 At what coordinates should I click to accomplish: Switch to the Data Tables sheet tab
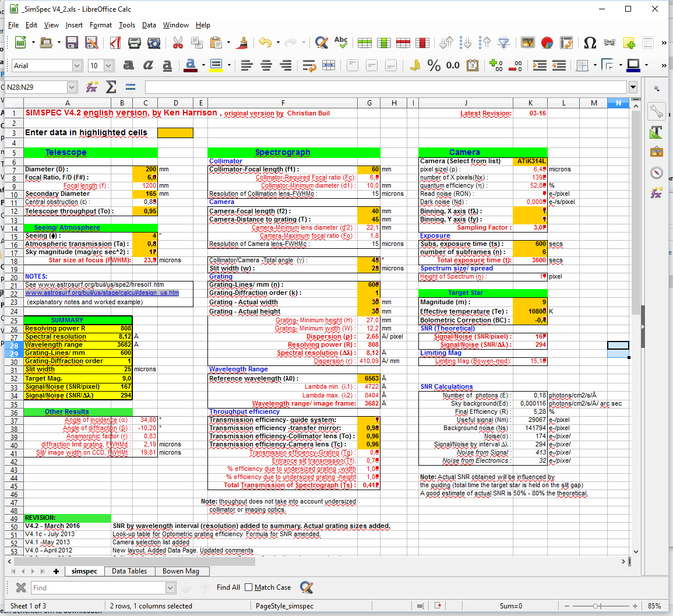(x=129, y=571)
